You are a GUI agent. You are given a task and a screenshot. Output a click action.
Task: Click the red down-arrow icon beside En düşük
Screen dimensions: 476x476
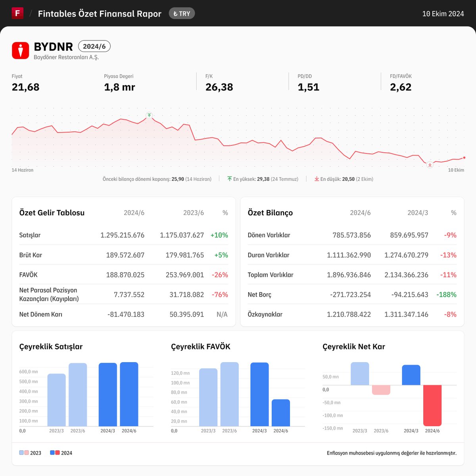click(317, 179)
